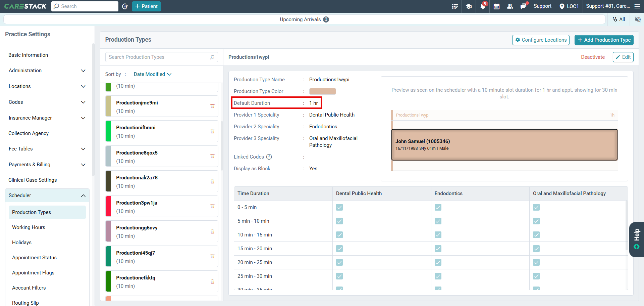Open the graduation cap training icon
The height and width of the screenshot is (306, 644).
[469, 6]
